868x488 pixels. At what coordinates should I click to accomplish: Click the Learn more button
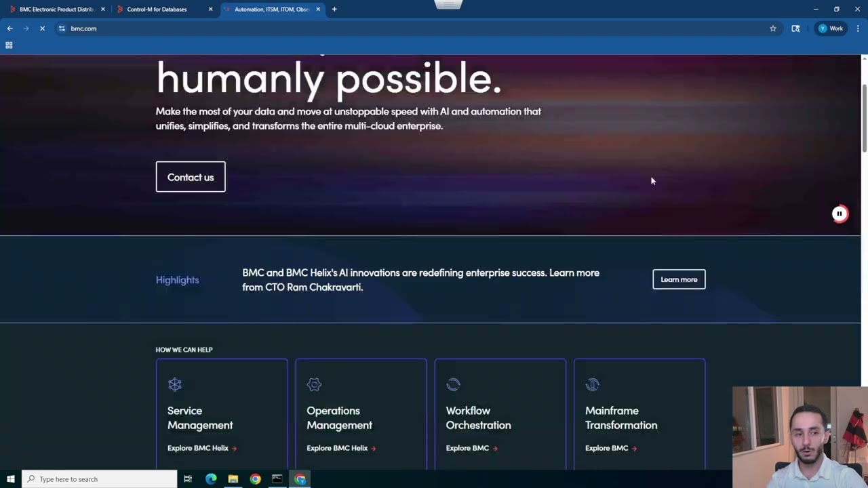(679, 279)
